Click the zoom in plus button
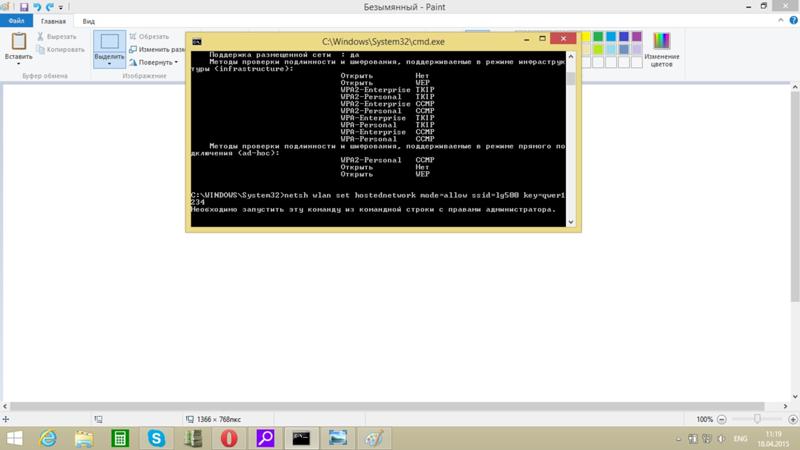 click(x=793, y=419)
